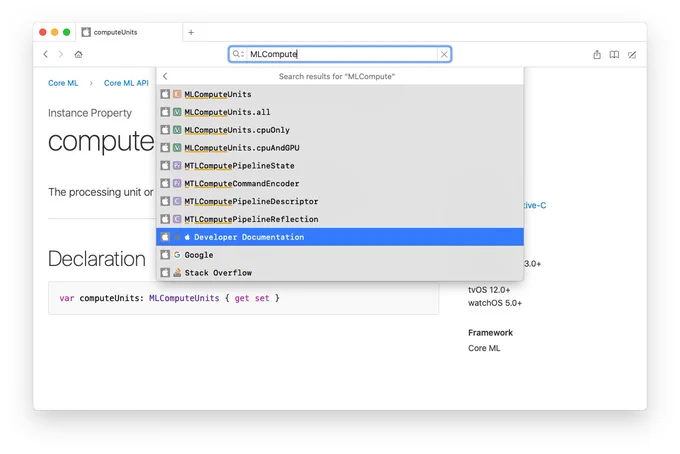The image size is (680, 454).
Task: Select the MLComputeUnits.cpuAndGPU result
Action: click(340, 147)
